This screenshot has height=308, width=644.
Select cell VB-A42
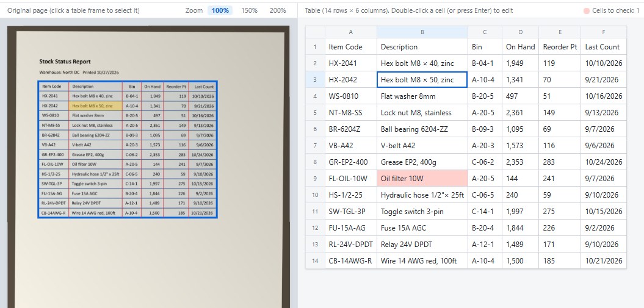[x=351, y=145]
